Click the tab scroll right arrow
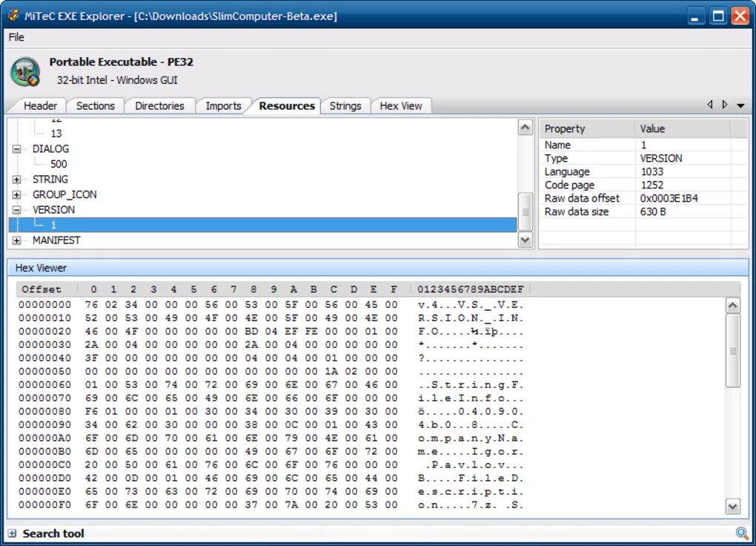The height and width of the screenshot is (546, 756). (x=725, y=105)
